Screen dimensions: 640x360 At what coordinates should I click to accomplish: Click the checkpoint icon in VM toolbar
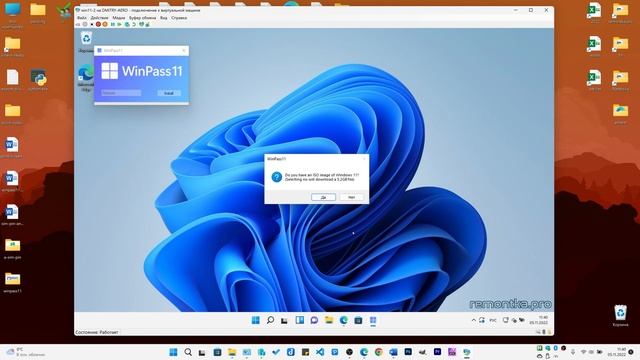click(x=127, y=24)
